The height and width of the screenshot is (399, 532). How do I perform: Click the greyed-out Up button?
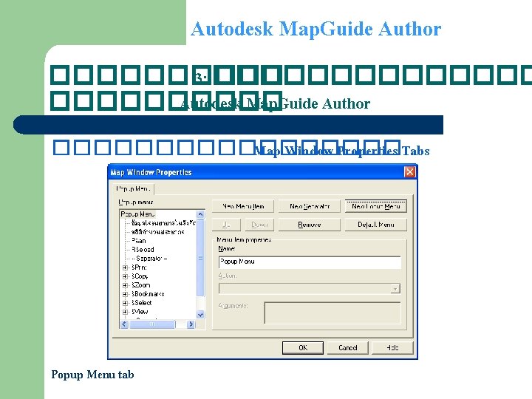pyautogui.click(x=226, y=225)
